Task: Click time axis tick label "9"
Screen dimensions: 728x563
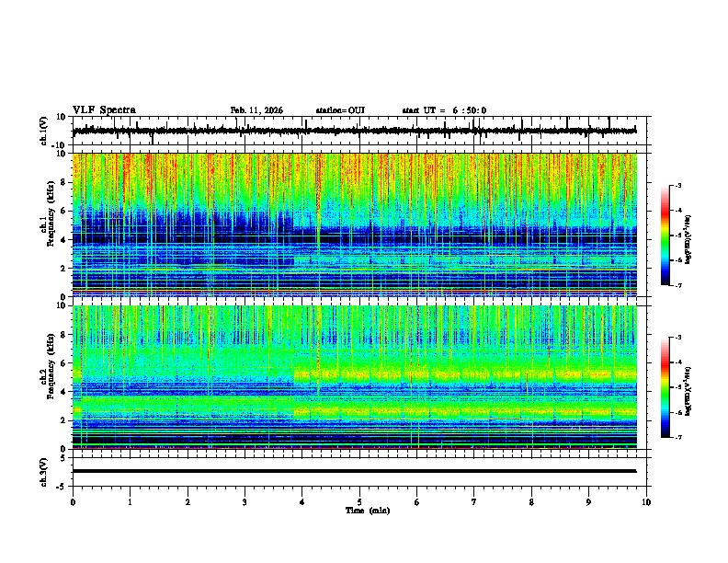Action: click(588, 502)
